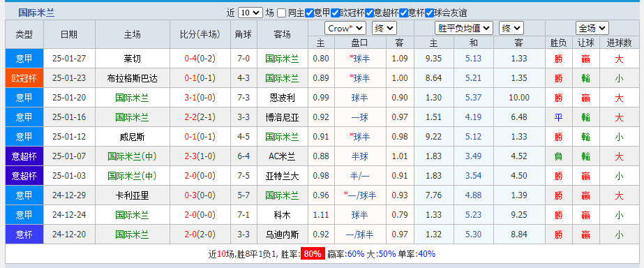Open the 终 dropdown beside 胜平负均值
This screenshot has width=644, height=268.
pos(511,28)
